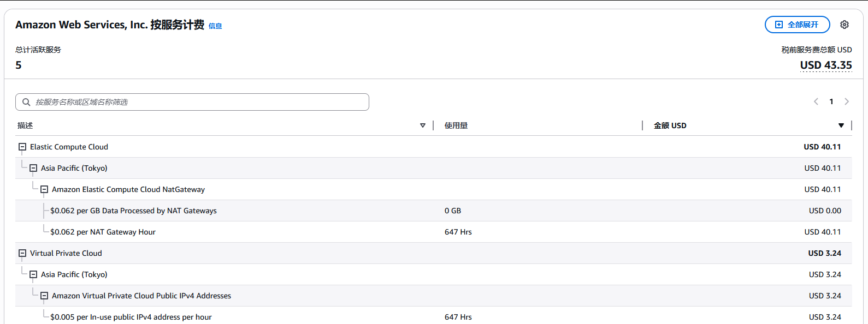
Task: Sort by the 金额 USD column arrow
Action: [841, 125]
